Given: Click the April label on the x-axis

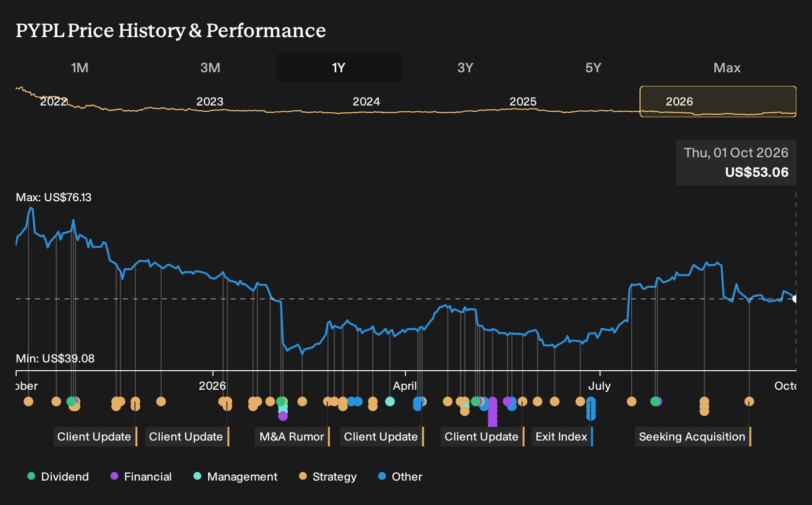Looking at the screenshot, I should [x=405, y=386].
